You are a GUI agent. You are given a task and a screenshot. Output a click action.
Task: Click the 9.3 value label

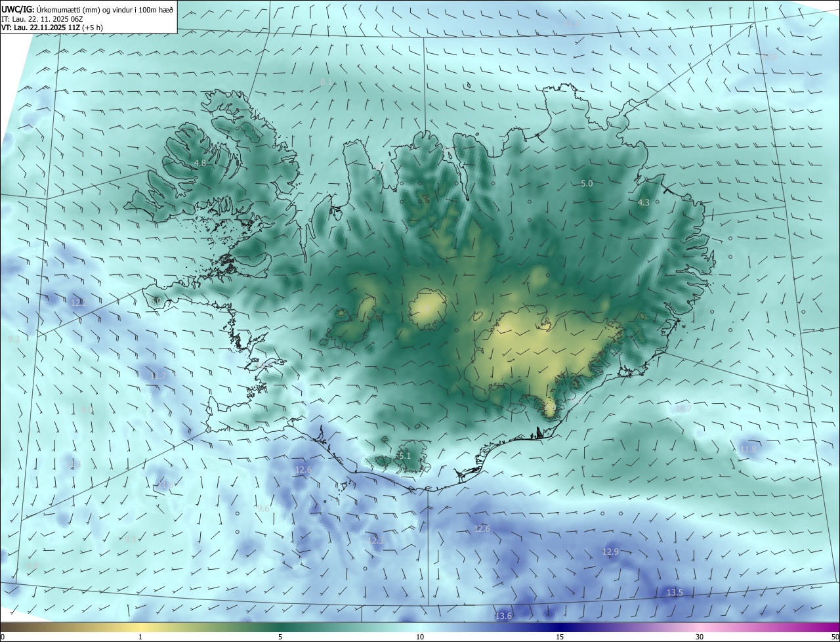tap(14, 339)
